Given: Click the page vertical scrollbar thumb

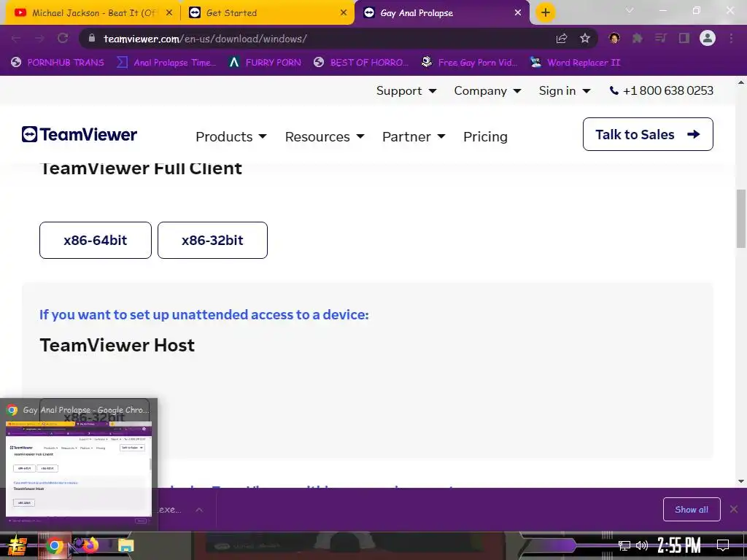Looking at the screenshot, I should 741,219.
